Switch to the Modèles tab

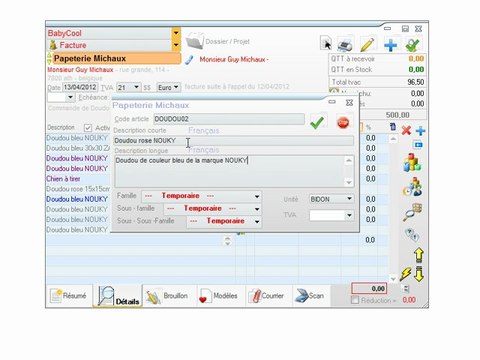(x=219, y=296)
